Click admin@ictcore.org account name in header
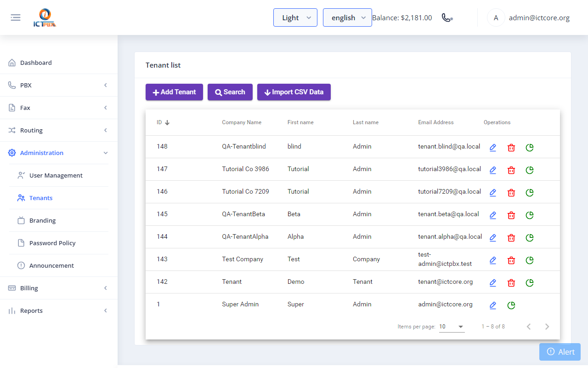This screenshot has width=588, height=368. (x=539, y=18)
